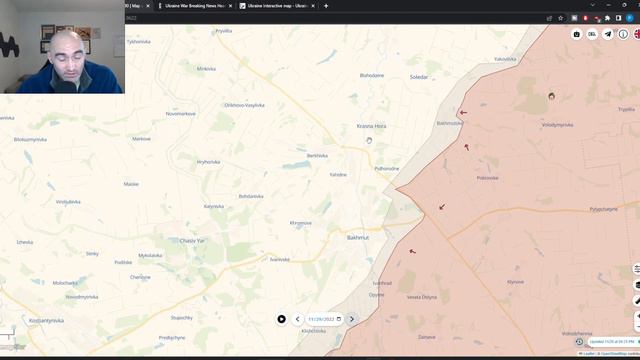640x360 pixels.
Task: Play the map timeline animation
Action: pyautogui.click(x=282, y=319)
